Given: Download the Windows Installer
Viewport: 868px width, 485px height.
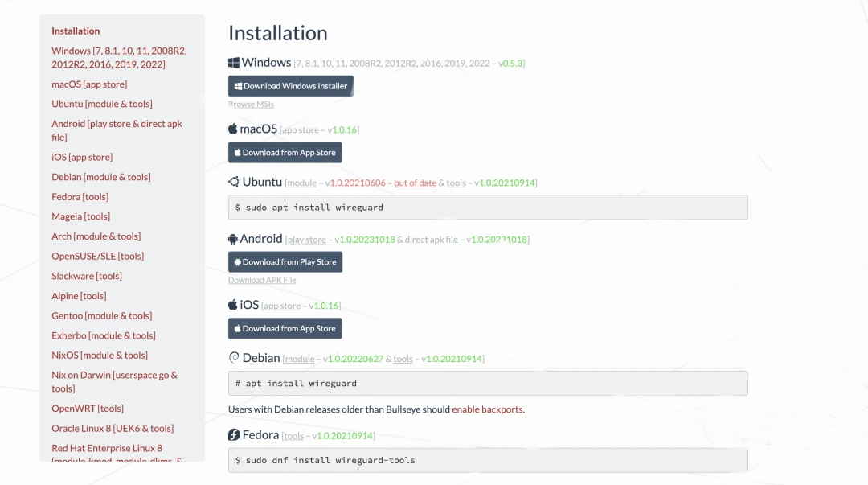Looking at the screenshot, I should tap(291, 86).
